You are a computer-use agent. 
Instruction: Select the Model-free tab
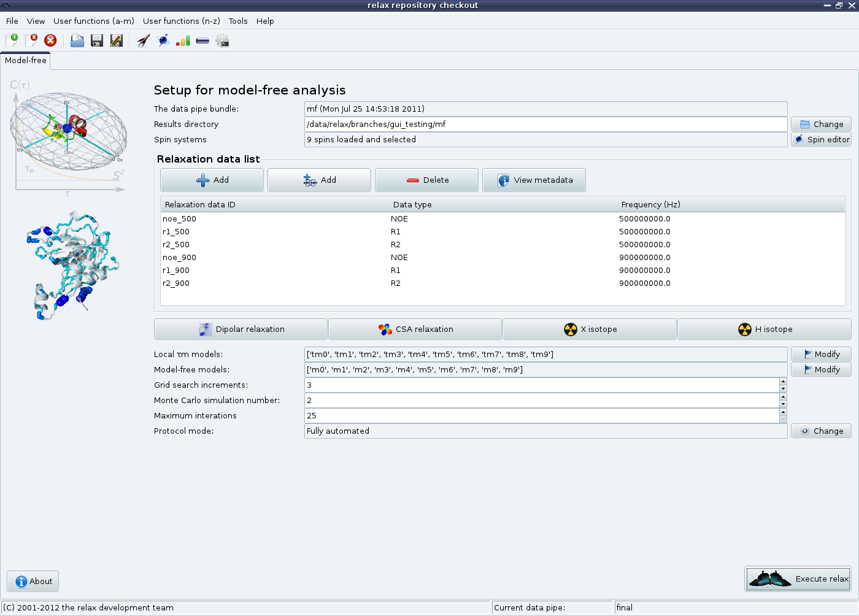coord(26,60)
